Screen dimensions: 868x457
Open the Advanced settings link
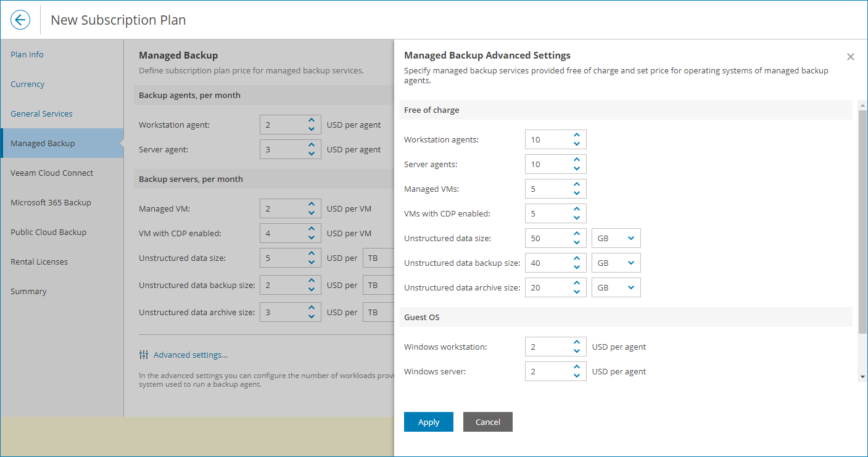point(191,355)
